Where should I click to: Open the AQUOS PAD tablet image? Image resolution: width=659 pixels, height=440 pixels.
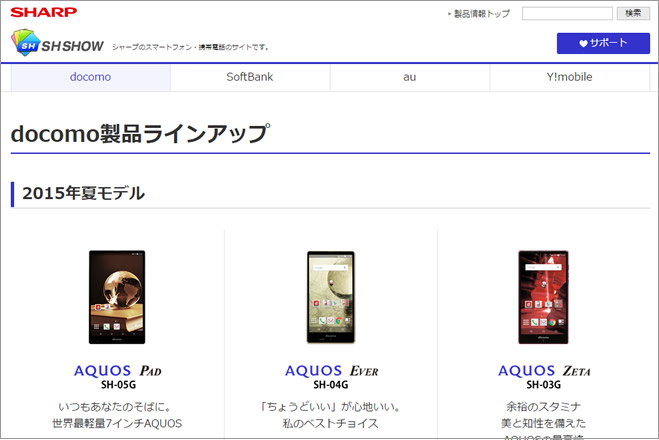[x=117, y=297]
